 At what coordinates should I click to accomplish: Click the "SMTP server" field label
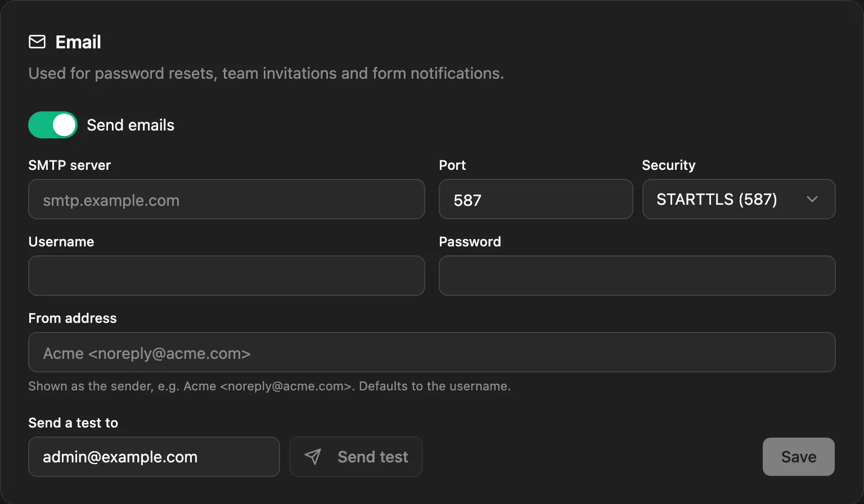pos(70,165)
